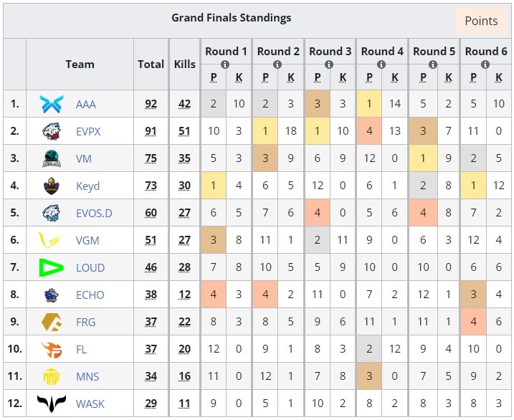Open the EVOS.D team link

click(x=94, y=214)
